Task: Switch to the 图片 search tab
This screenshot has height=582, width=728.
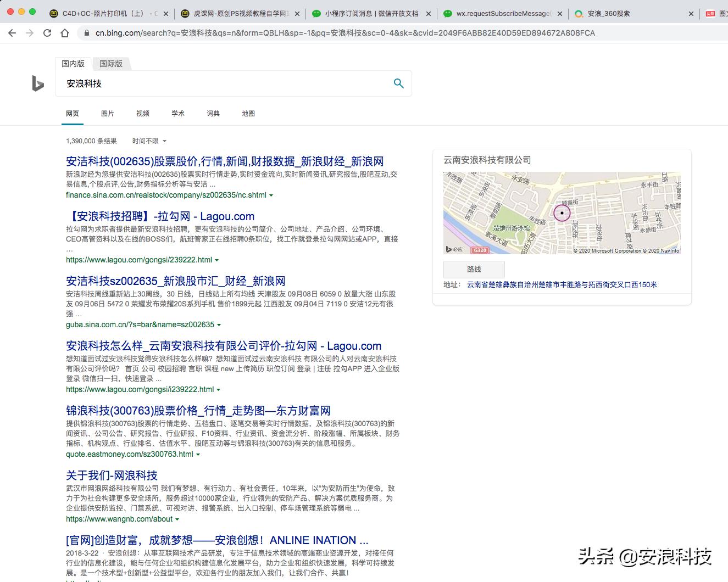Action: point(107,113)
